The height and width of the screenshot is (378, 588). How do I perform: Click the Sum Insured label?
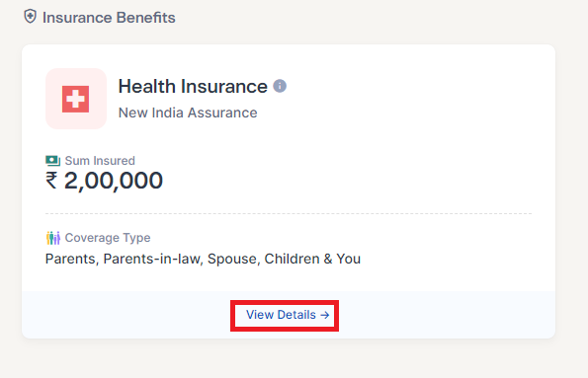[100, 161]
